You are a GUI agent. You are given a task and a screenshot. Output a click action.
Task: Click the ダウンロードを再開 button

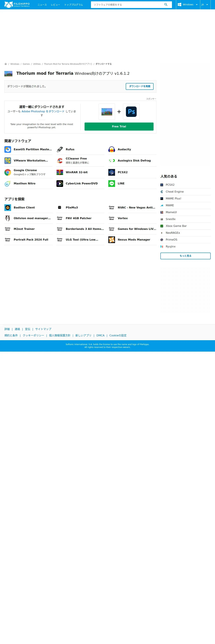coord(139,86)
